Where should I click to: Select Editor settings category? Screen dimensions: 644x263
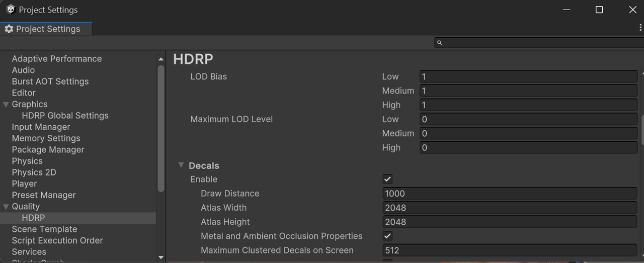pos(24,93)
